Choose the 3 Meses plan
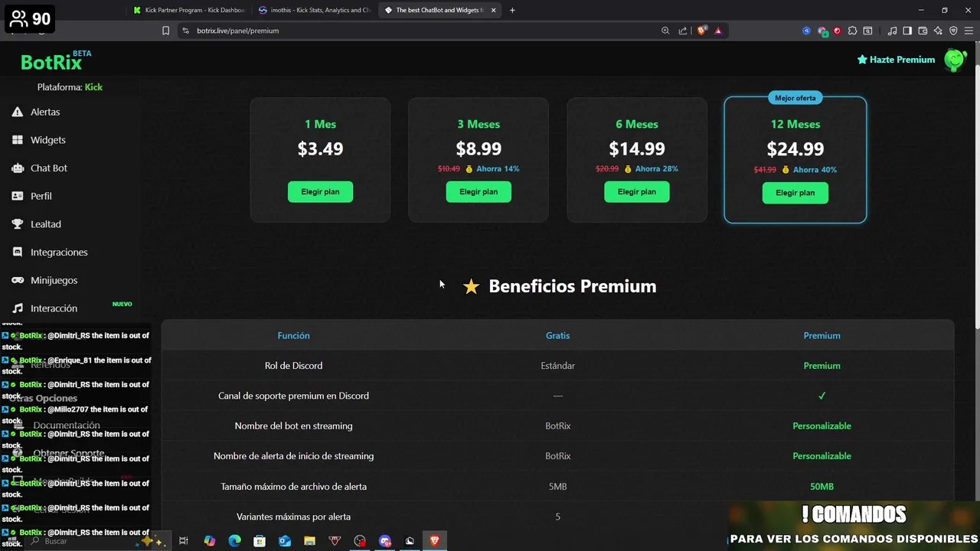Viewport: 980px width, 551px height. pos(479,192)
